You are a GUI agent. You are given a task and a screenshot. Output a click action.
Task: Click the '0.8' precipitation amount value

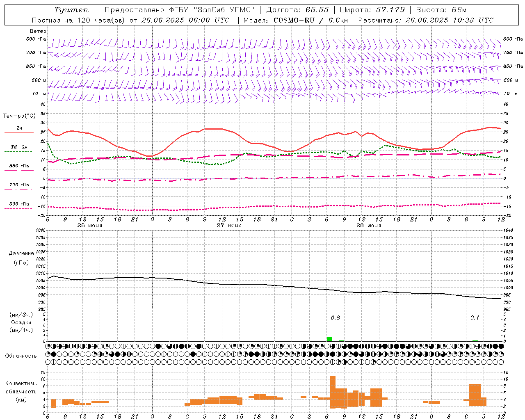[x=336, y=317]
